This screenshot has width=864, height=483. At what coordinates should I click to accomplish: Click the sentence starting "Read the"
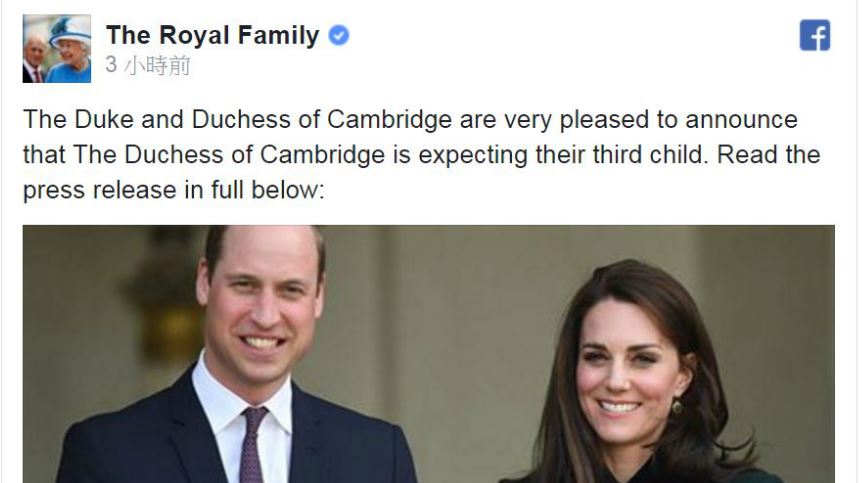tap(768, 155)
